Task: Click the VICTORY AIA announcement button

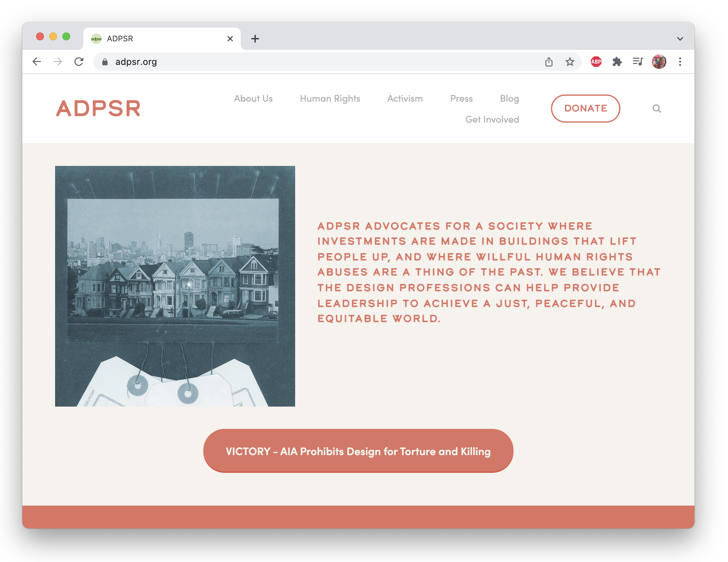Action: (358, 451)
